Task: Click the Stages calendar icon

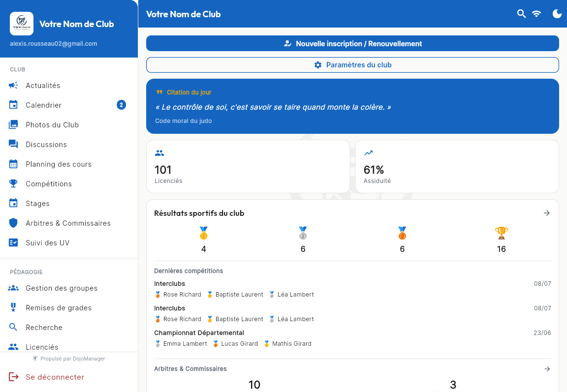Action: point(13,203)
